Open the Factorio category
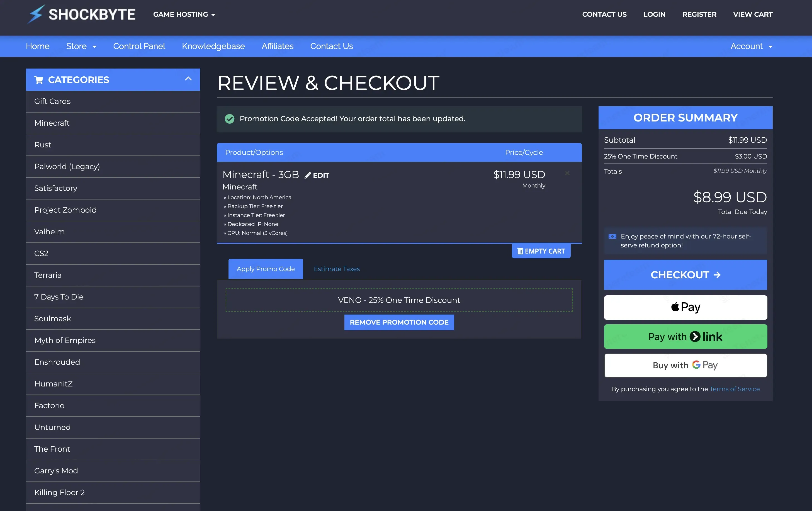The image size is (812, 511). (x=113, y=405)
